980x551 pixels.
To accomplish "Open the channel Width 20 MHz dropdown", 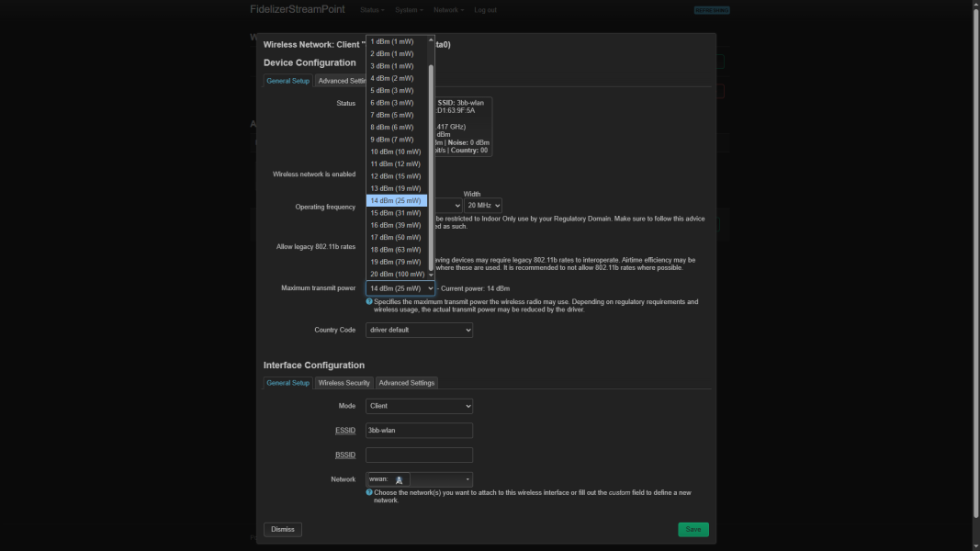I will tap(482, 206).
